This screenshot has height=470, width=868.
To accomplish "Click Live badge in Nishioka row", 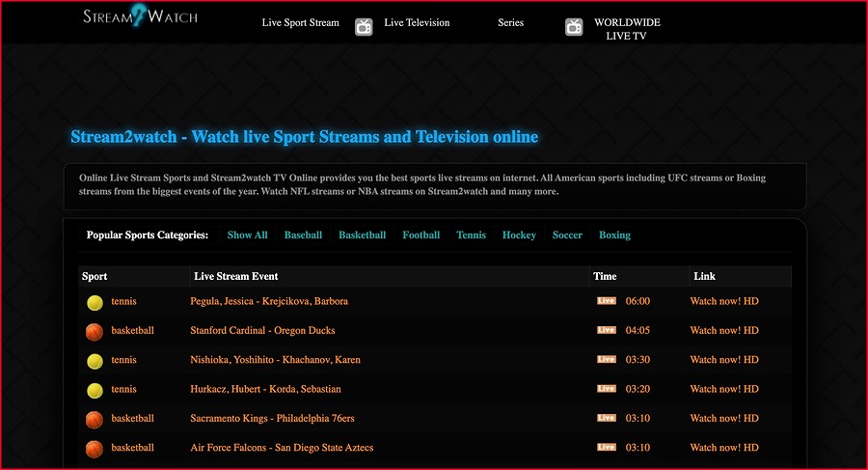I will pyautogui.click(x=607, y=360).
